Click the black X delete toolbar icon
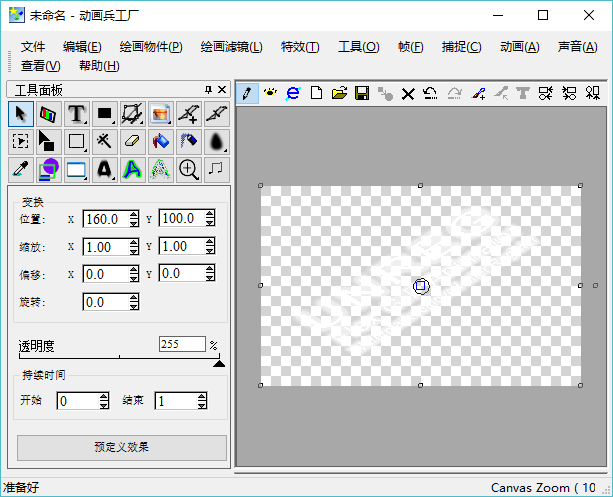Screen dimensions: 613x497 (x=408, y=94)
